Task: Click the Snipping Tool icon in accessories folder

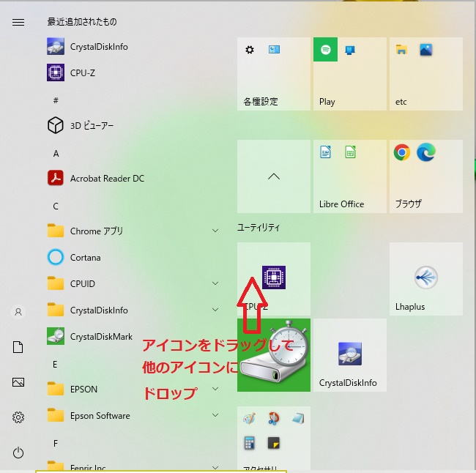Action: [x=274, y=419]
